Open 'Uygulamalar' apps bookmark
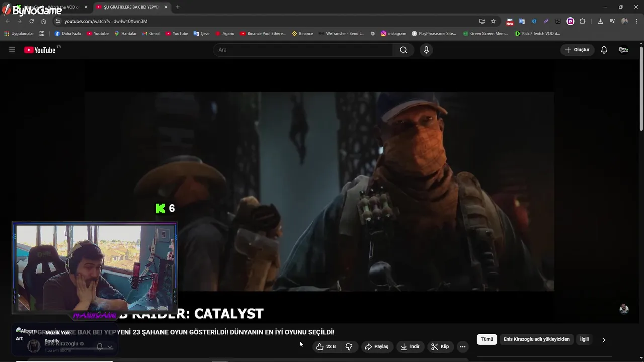 tap(19, 34)
